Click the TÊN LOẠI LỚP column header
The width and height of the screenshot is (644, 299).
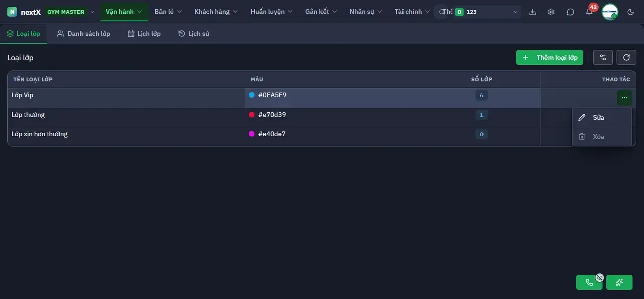33,79
